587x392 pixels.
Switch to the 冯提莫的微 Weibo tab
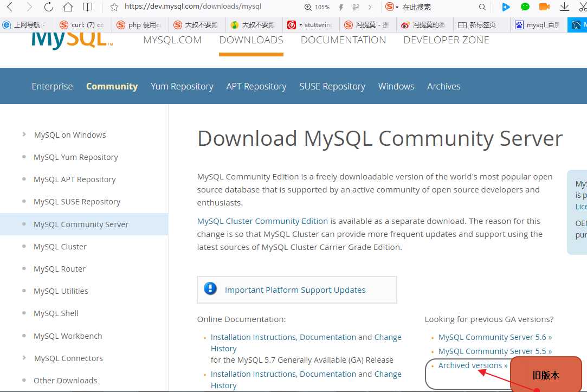click(x=426, y=25)
